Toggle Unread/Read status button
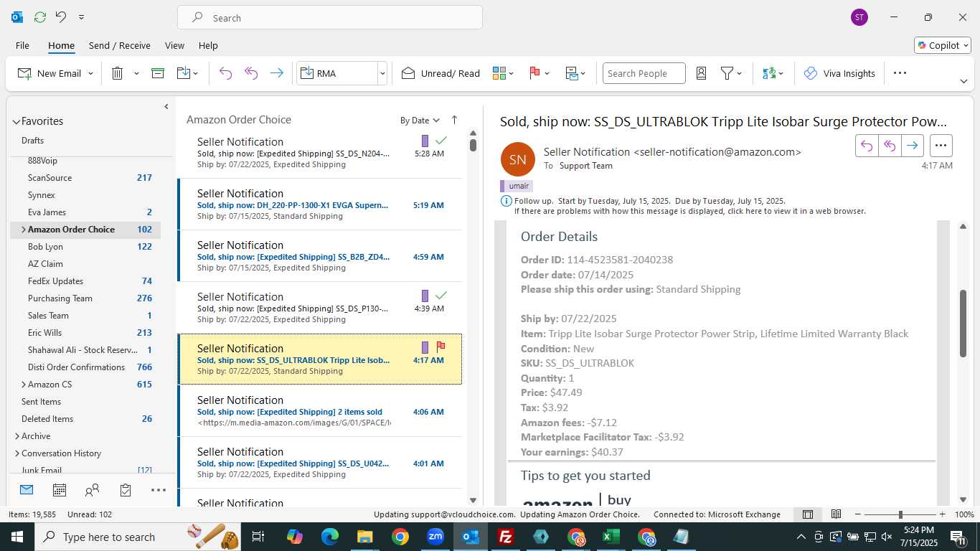980x551 pixels. [440, 73]
